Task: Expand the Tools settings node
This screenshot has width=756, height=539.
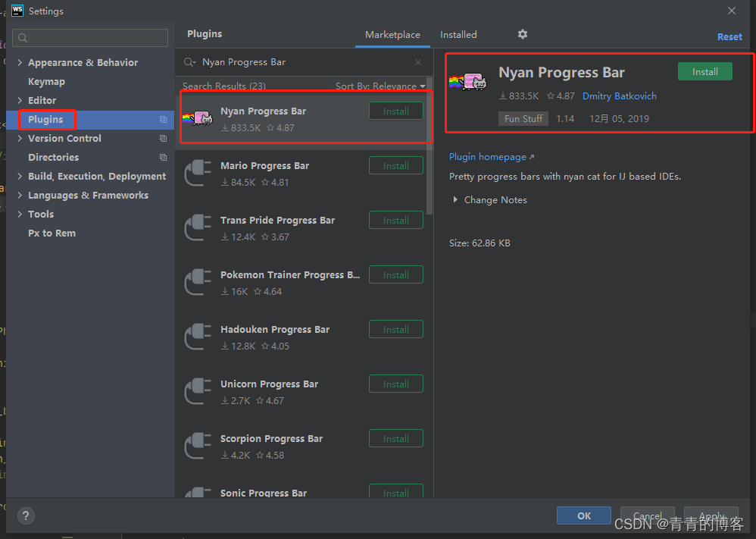Action: pos(20,215)
